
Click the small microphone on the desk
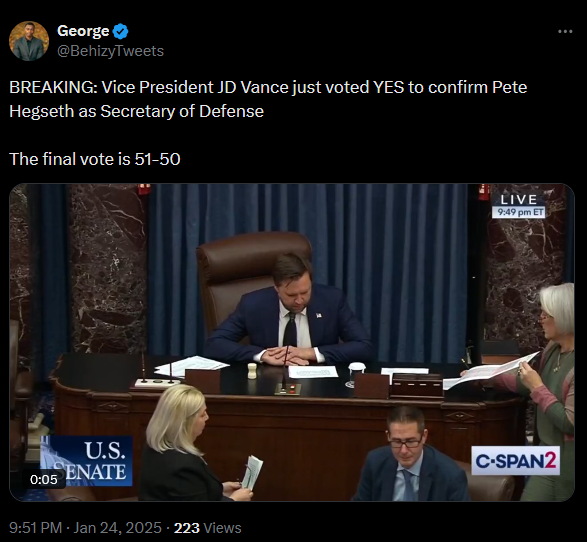[x=287, y=371]
